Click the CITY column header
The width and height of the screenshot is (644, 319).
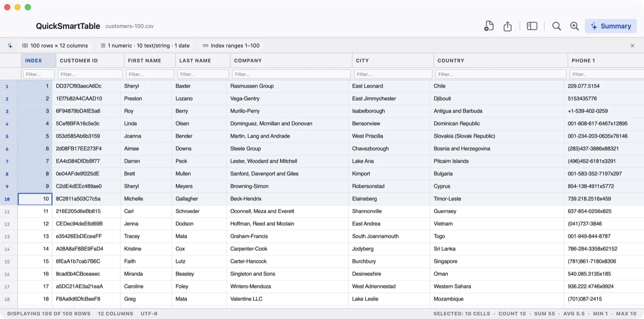tap(393, 60)
